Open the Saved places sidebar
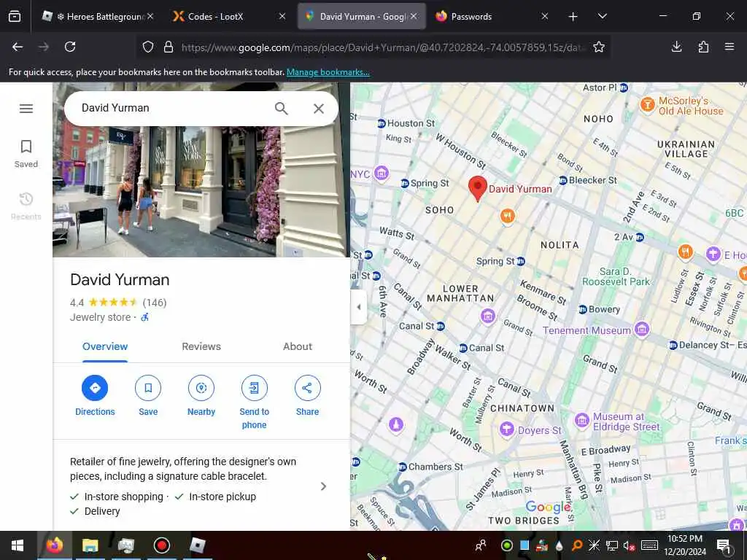Image resolution: width=747 pixels, height=560 pixels. point(26,154)
